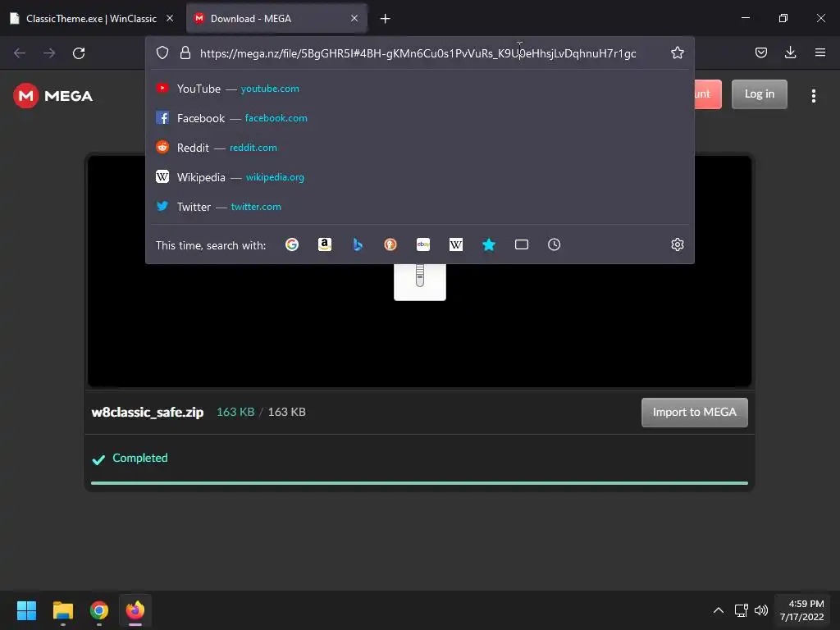This screenshot has height=630, width=840.
Task: Choose Twitter suggestion in dropdown
Action: (419, 206)
